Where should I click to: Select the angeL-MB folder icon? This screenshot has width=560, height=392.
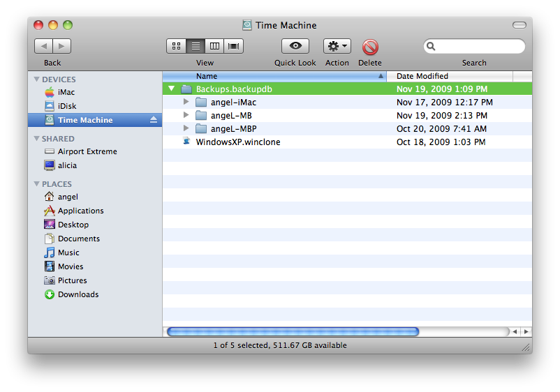click(201, 115)
